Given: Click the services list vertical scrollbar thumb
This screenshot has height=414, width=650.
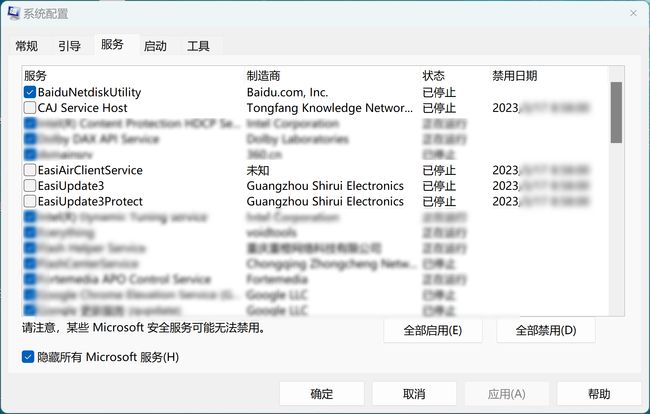Looking at the screenshot, I should (x=616, y=112).
